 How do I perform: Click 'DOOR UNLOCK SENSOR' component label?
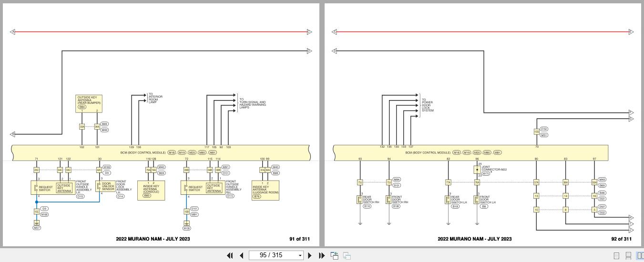point(108,186)
